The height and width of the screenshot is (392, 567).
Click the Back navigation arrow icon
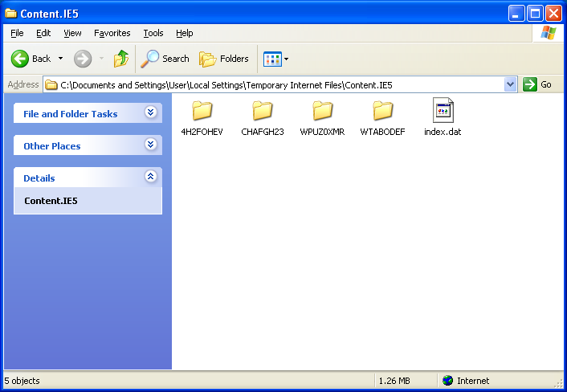(20, 59)
